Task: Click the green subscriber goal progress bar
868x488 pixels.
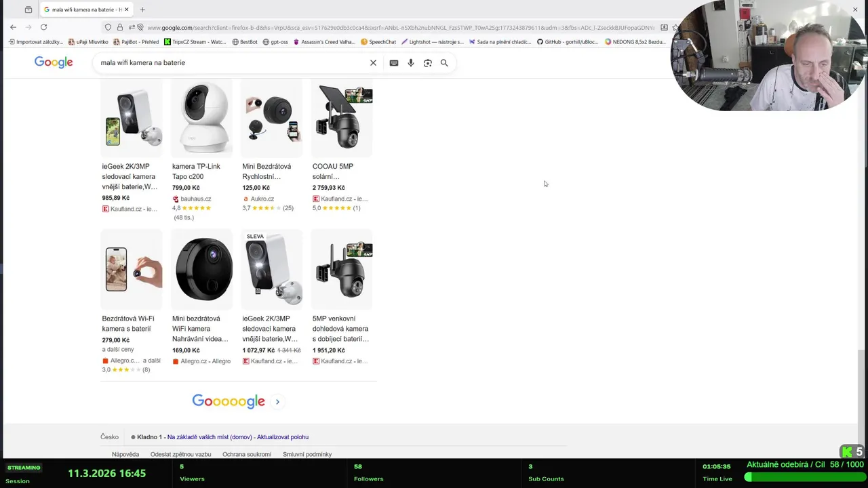Action: (804, 477)
